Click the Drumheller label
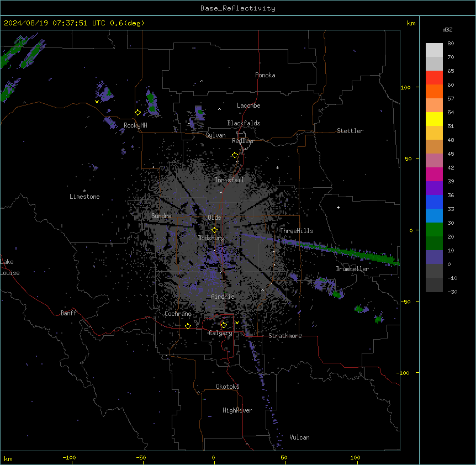The width and height of the screenshot is (476, 465). [x=352, y=269]
